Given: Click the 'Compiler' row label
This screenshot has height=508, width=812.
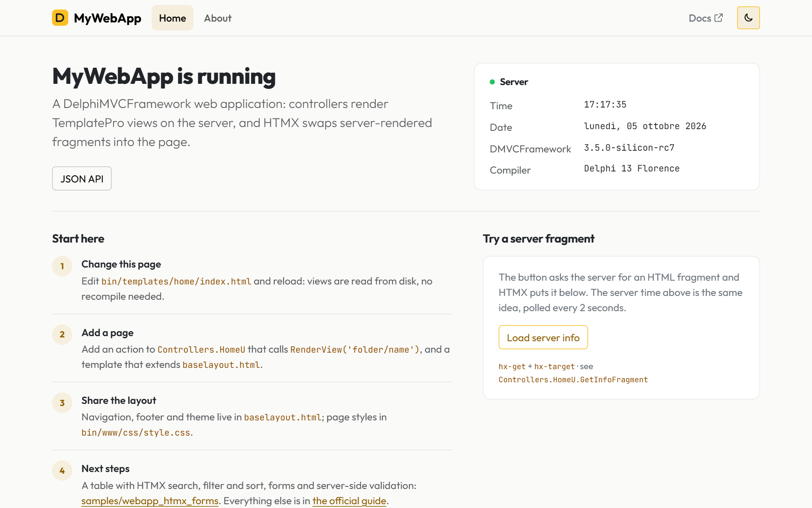Looking at the screenshot, I should pyautogui.click(x=510, y=170).
